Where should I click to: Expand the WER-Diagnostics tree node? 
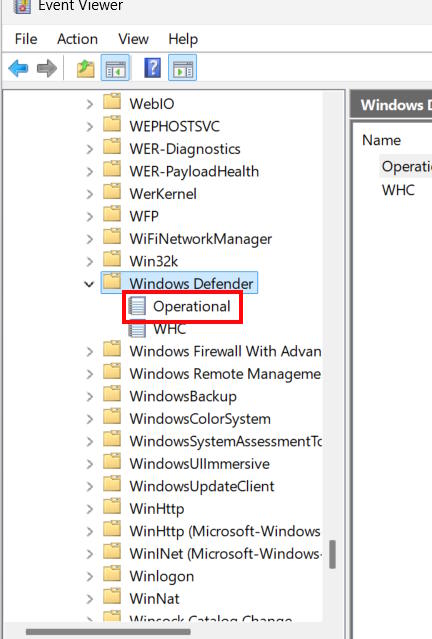coord(90,149)
